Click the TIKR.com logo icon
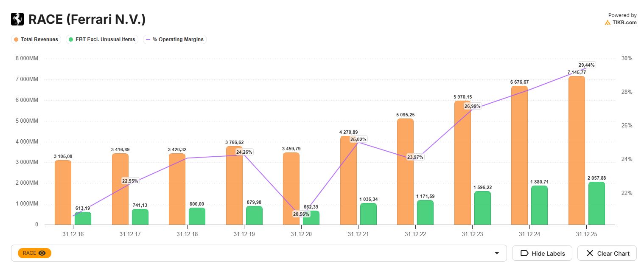 pyautogui.click(x=608, y=23)
